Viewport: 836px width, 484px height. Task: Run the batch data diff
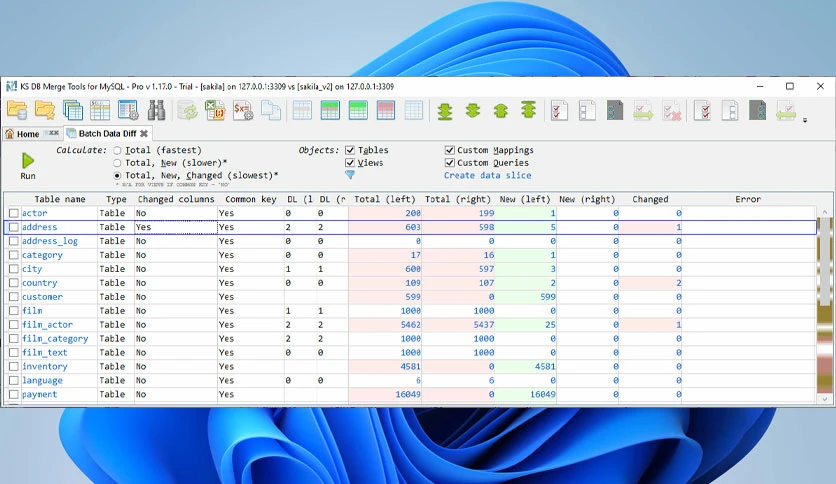28,166
